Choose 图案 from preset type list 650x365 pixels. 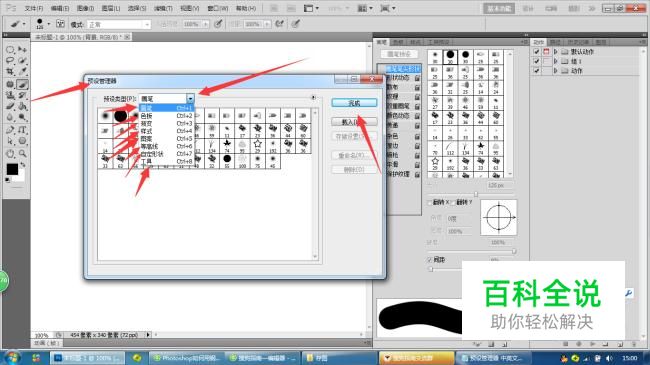pos(166,139)
